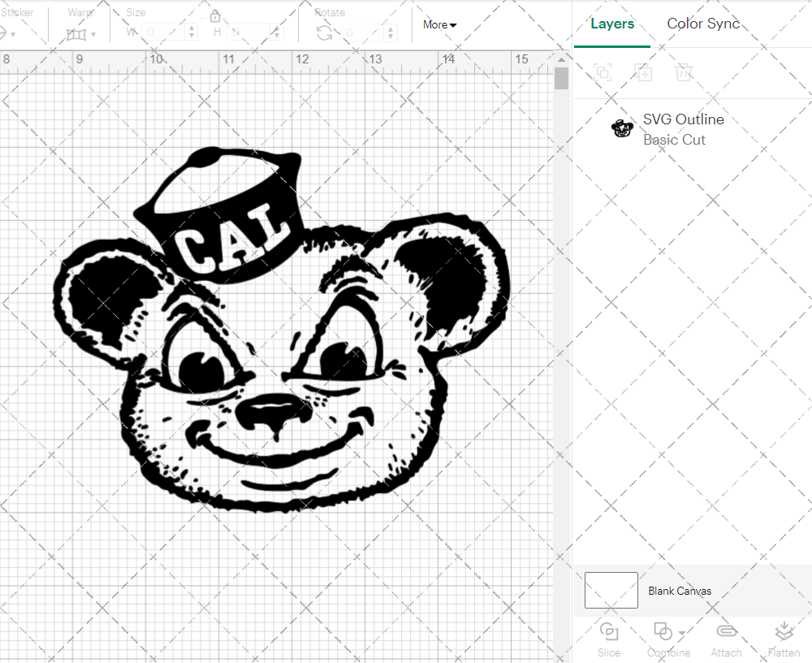Screen dimensions: 812x663
Task: Click the Flatten tool
Action: click(x=784, y=639)
